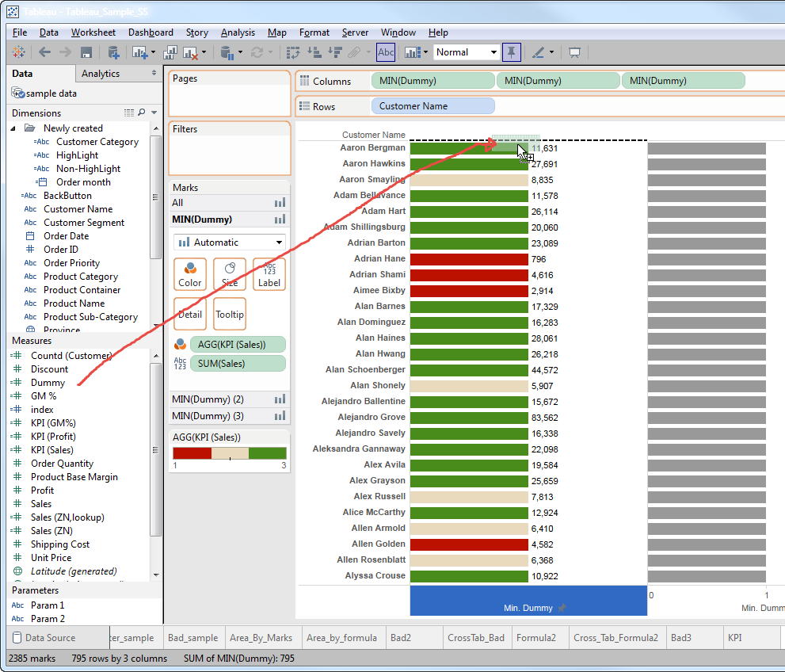Click the AGG(KPI (Sales)) color legend gradient

click(230, 453)
